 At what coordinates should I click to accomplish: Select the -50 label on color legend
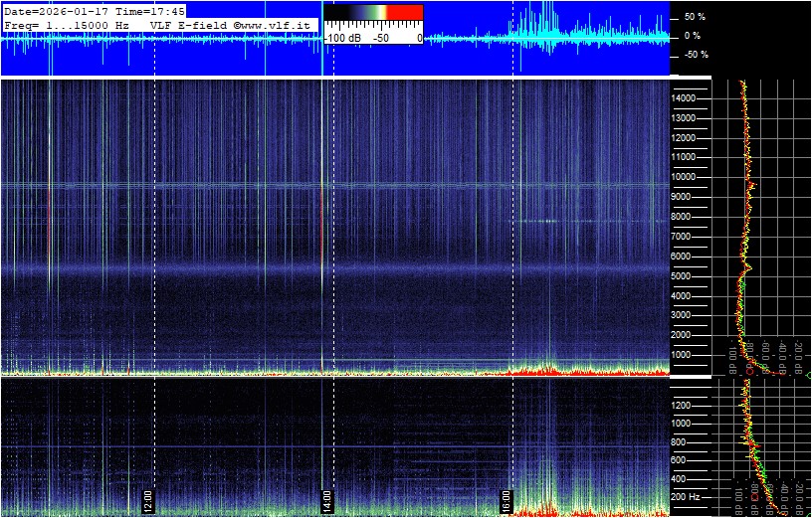381,37
